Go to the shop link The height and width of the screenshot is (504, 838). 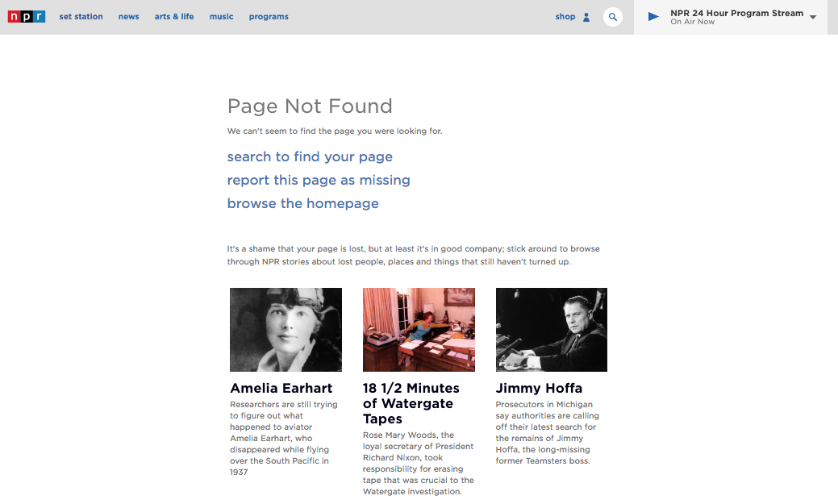pyautogui.click(x=565, y=17)
